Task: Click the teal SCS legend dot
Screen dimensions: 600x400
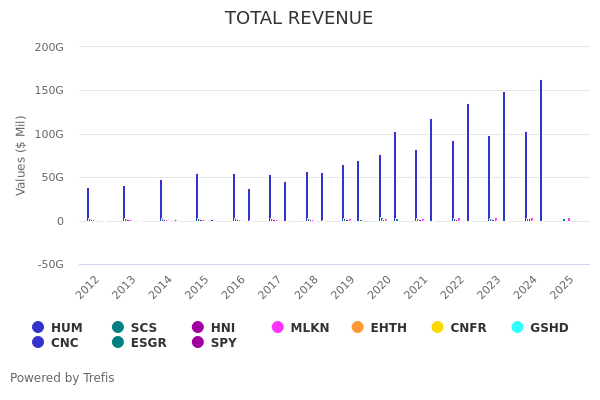Action: [x=118, y=327]
